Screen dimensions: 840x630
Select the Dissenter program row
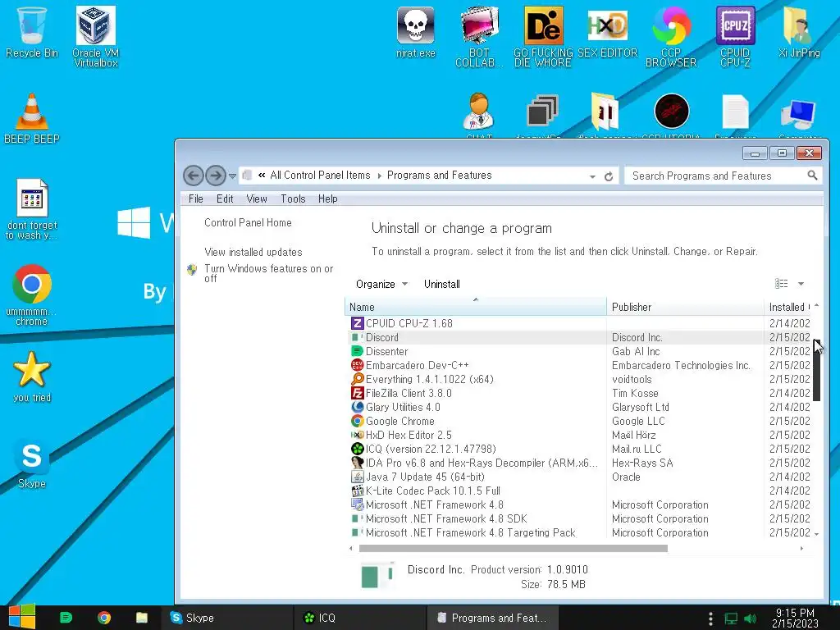578,351
